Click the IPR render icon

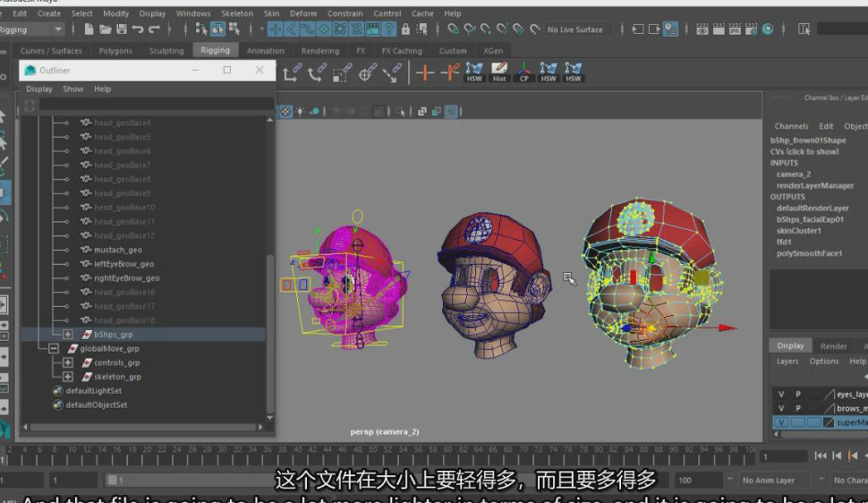tap(735, 30)
